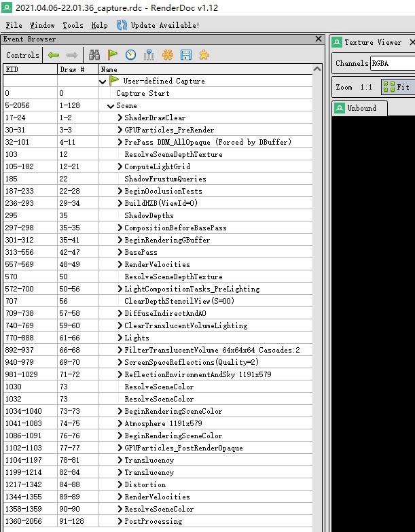Go to next event with grey arrow

click(x=71, y=55)
